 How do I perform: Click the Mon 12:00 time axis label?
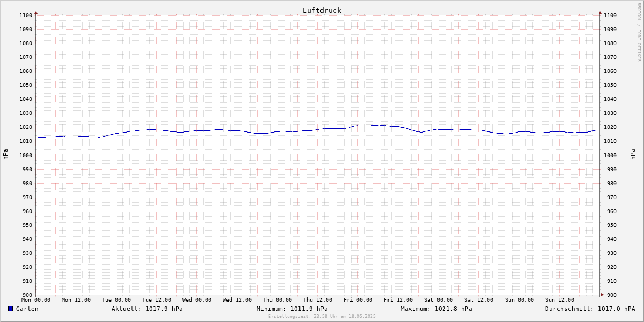click(x=76, y=300)
